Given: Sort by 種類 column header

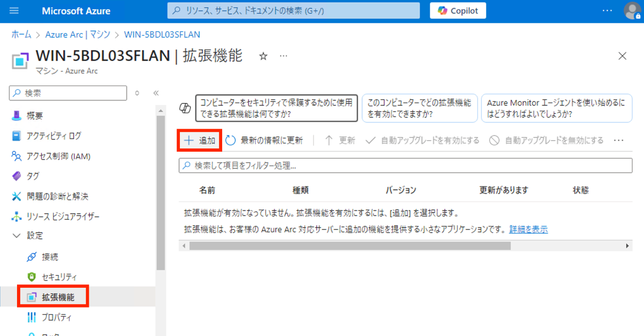Looking at the screenshot, I should (300, 190).
